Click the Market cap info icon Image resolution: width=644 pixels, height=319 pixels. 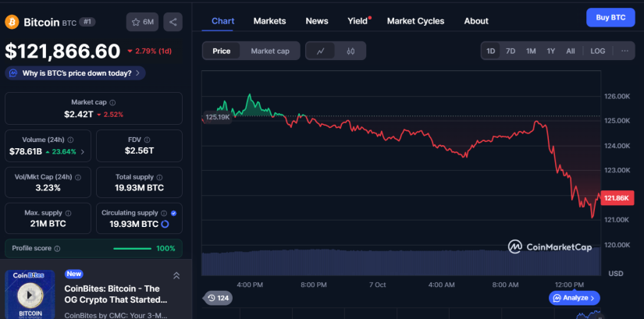click(x=112, y=102)
